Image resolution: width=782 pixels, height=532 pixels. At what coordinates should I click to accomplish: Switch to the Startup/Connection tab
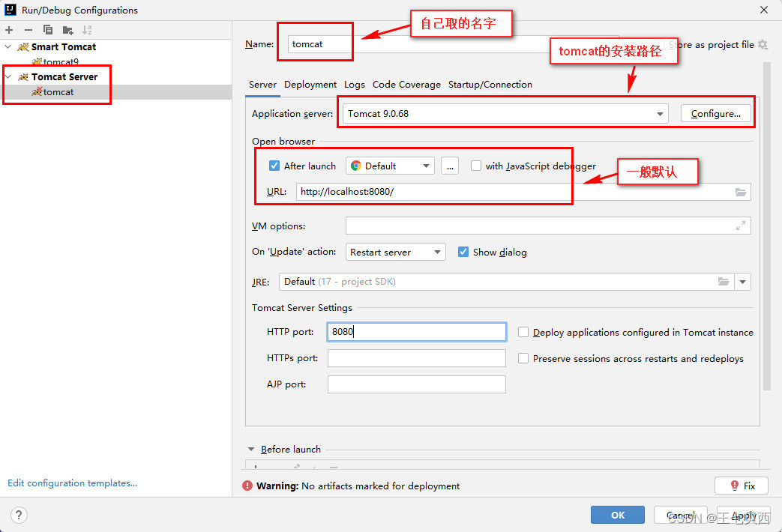tap(490, 84)
